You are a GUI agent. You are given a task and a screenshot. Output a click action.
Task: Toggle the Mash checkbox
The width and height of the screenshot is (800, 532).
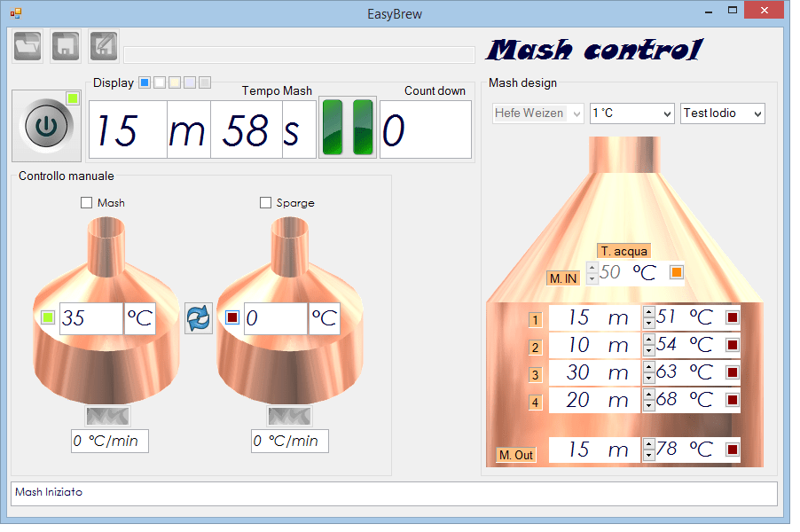tap(86, 203)
